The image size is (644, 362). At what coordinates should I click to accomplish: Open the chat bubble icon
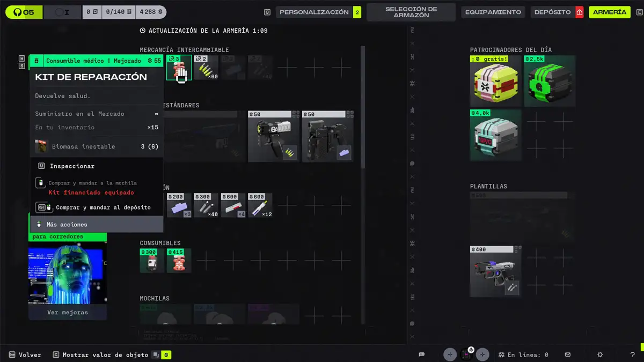(x=422, y=354)
